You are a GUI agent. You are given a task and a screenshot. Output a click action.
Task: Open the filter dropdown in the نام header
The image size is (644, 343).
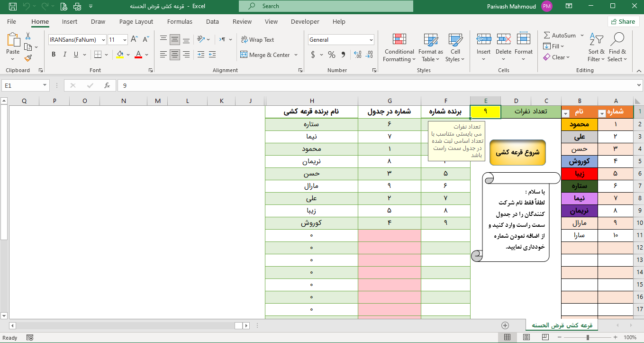(x=565, y=113)
